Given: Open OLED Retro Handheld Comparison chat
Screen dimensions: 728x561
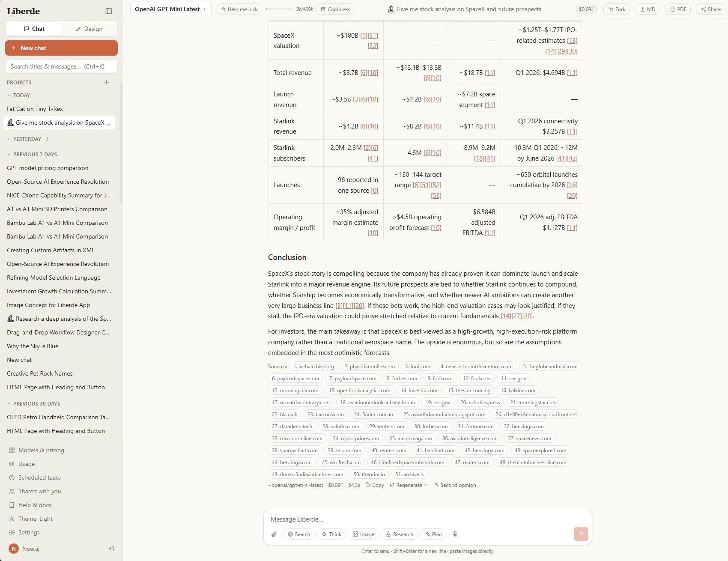Looking at the screenshot, I should (59, 417).
